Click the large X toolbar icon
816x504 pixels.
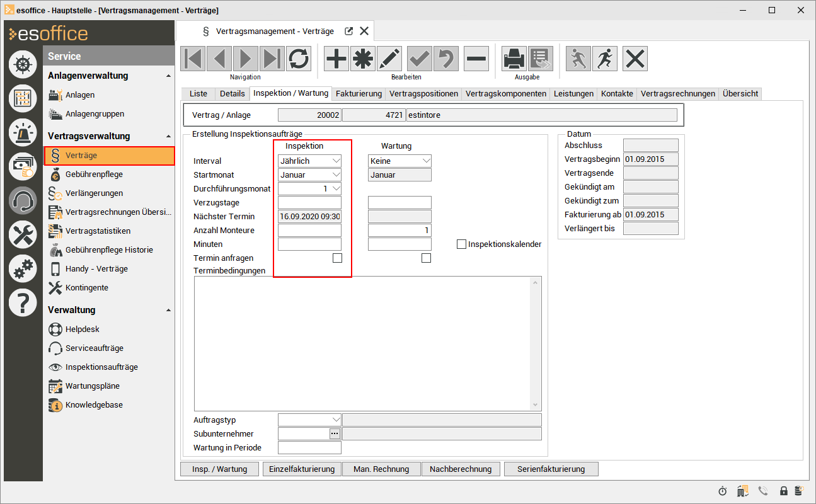coord(635,59)
